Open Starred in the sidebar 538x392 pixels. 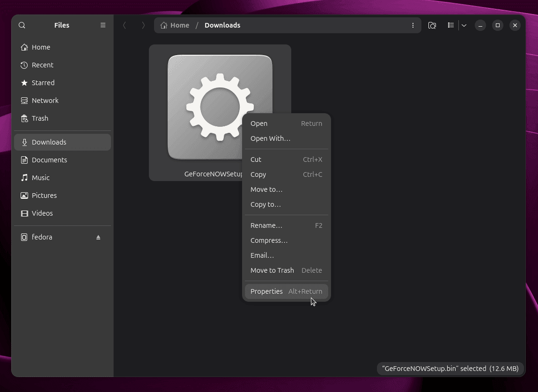(x=62, y=83)
